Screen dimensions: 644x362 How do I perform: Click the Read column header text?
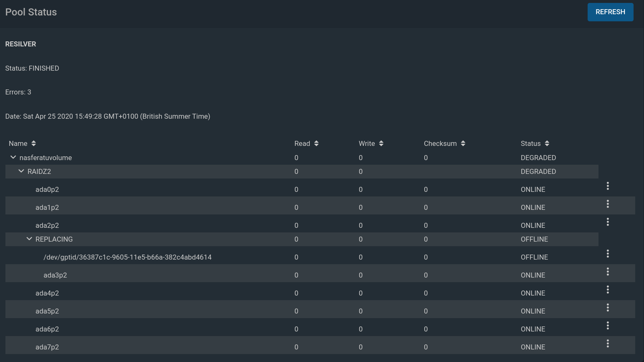(302, 143)
